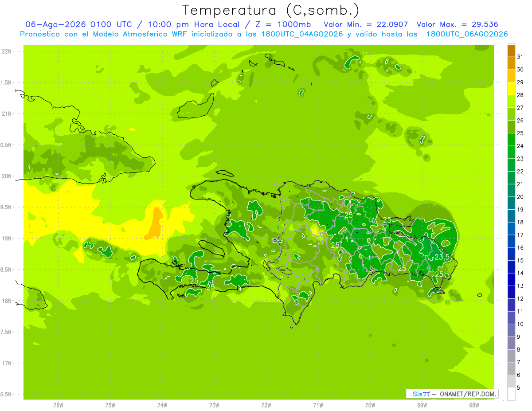Click the 'Z = 1000mb' level text

[x=284, y=24]
